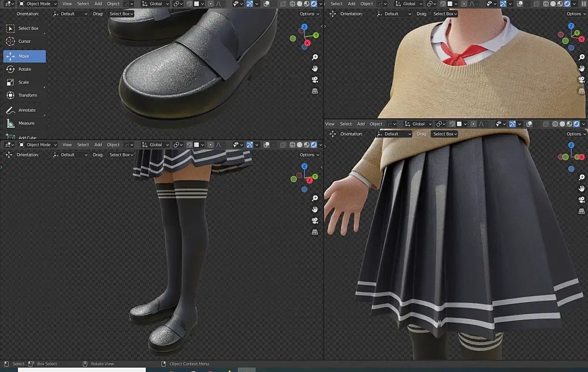Toggle snapping magnet in skirt viewport header
588x372 pixels.
[452, 124]
